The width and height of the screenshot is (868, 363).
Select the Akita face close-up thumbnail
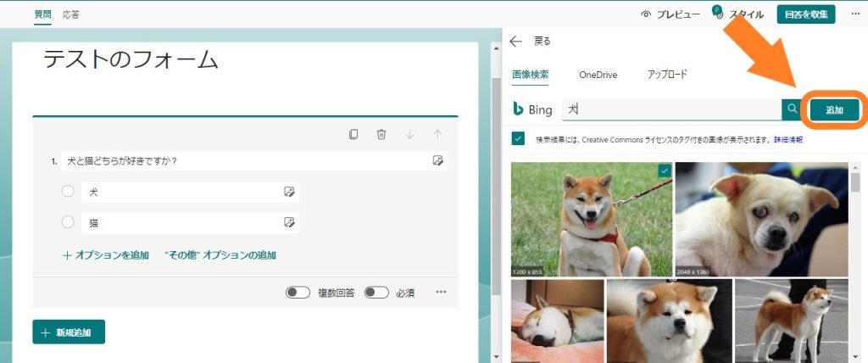tap(670, 321)
